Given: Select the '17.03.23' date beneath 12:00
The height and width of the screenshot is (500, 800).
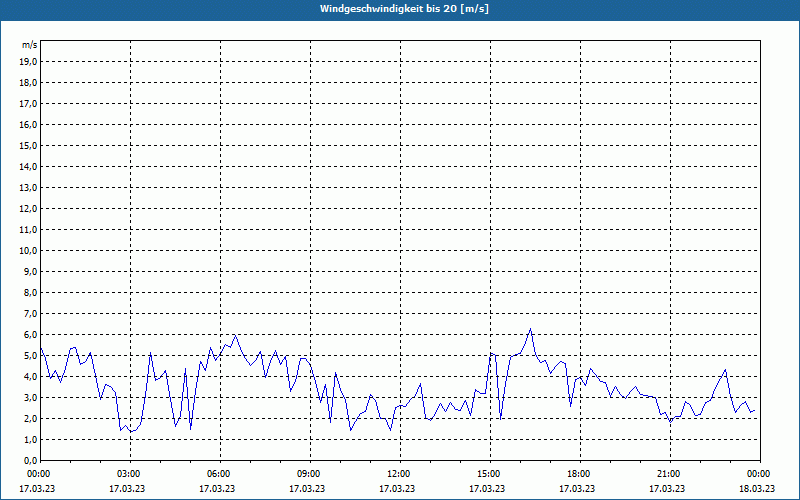Looking at the screenshot, I should coord(397,488).
